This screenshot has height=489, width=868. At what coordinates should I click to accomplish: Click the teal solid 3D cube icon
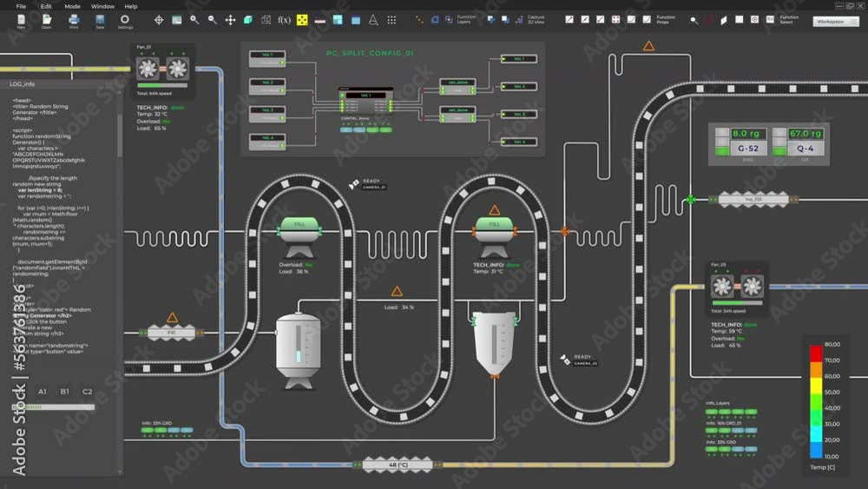[248, 20]
